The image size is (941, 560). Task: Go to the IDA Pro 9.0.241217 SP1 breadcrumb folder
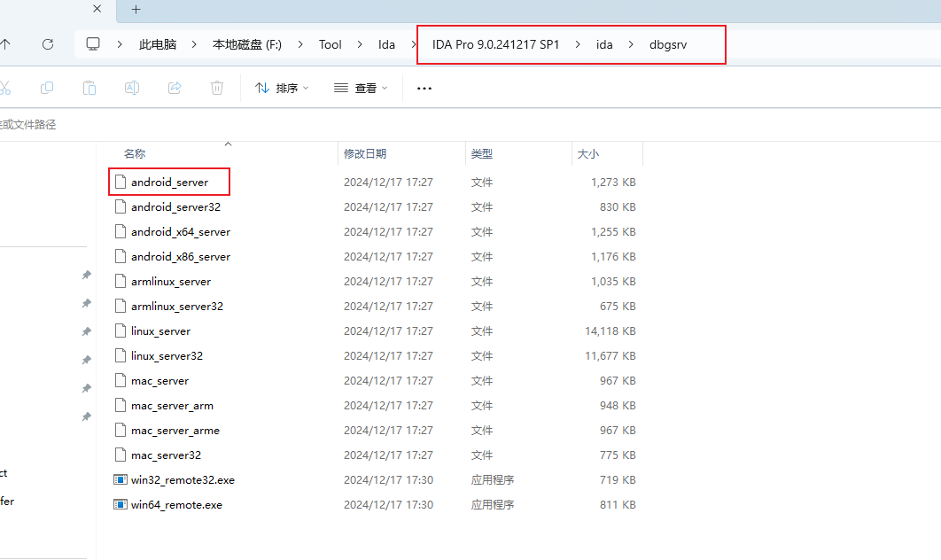coord(495,44)
